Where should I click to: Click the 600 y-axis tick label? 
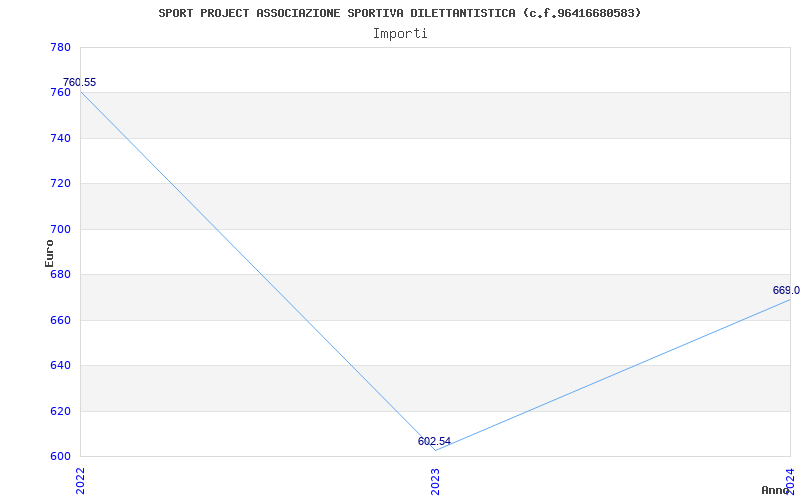pos(60,456)
